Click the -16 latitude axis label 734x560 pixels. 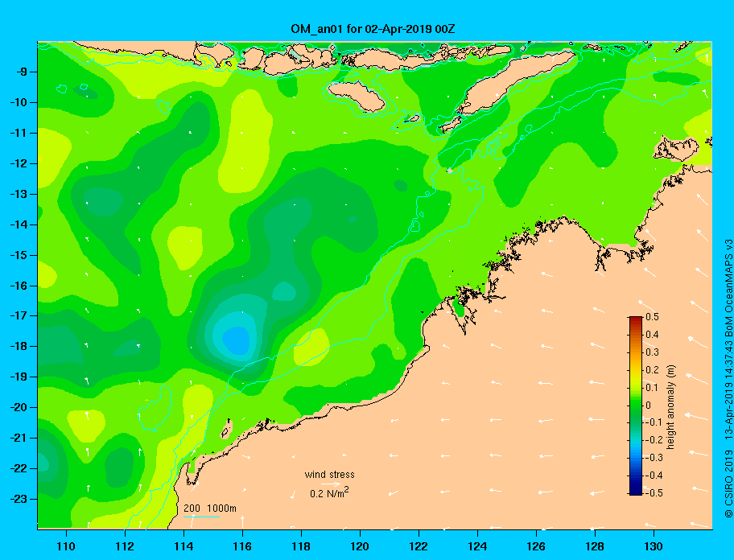(19, 286)
